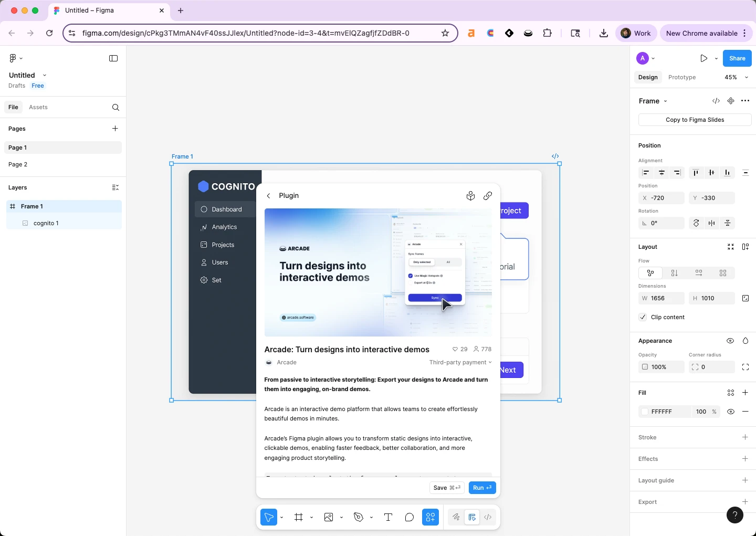The width and height of the screenshot is (756, 536).
Task: Expand Frame type dropdown
Action: [x=666, y=101]
